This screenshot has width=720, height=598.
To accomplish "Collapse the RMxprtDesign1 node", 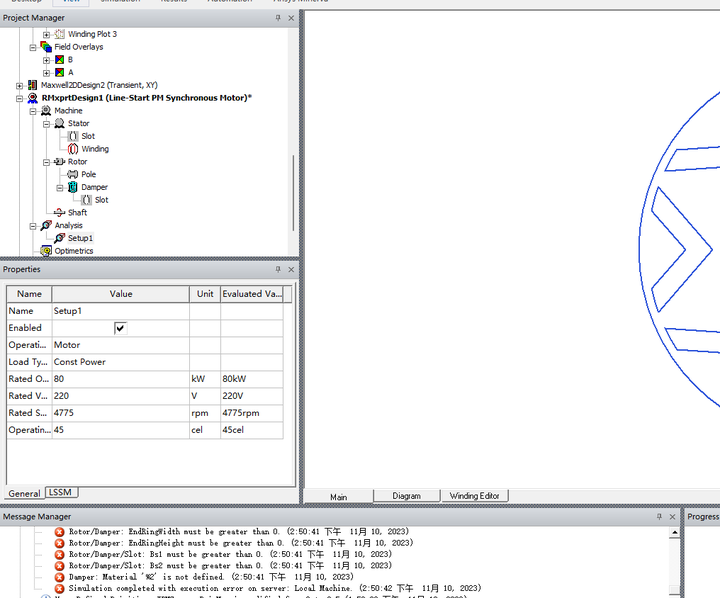I will coord(19,98).
